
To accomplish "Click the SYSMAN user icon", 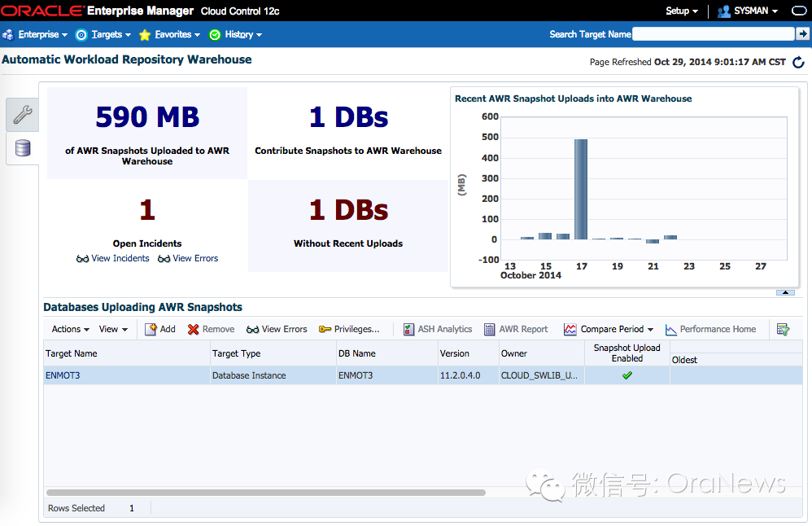I will 723,11.
